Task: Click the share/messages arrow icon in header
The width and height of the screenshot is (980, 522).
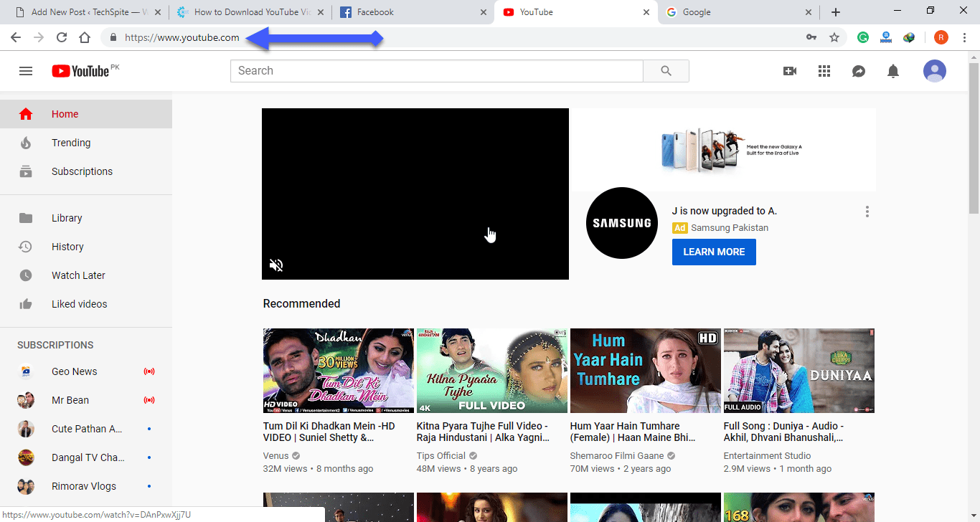Action: click(859, 71)
